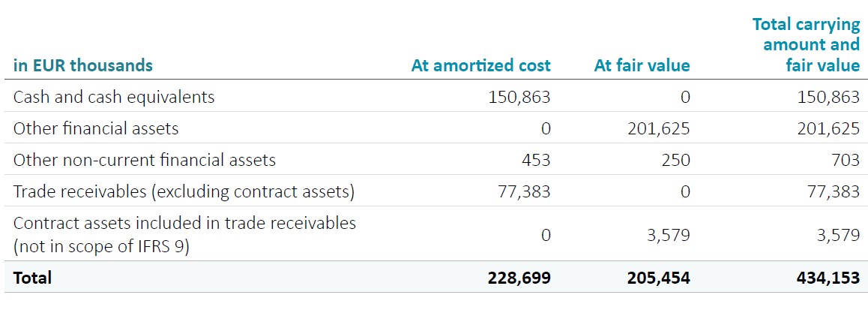Image resolution: width=868 pixels, height=313 pixels.
Task: Select the "Other financial assets" row label
Action: [96, 128]
